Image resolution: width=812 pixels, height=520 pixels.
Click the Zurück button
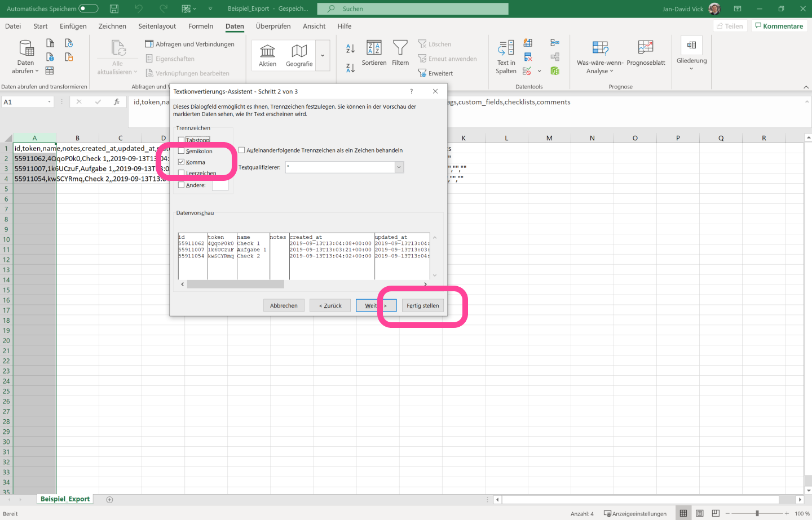pos(330,305)
